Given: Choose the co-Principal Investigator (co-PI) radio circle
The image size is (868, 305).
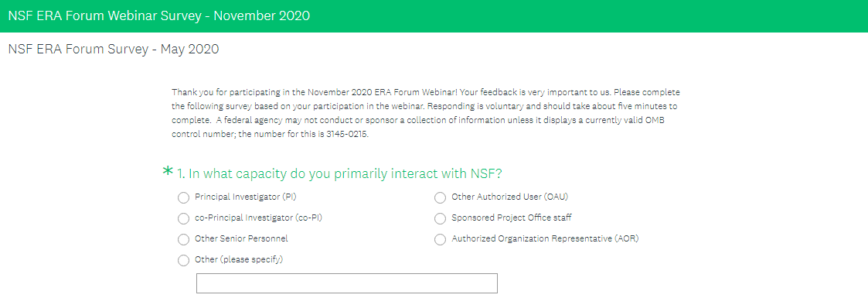Looking at the screenshot, I should pos(183,219).
